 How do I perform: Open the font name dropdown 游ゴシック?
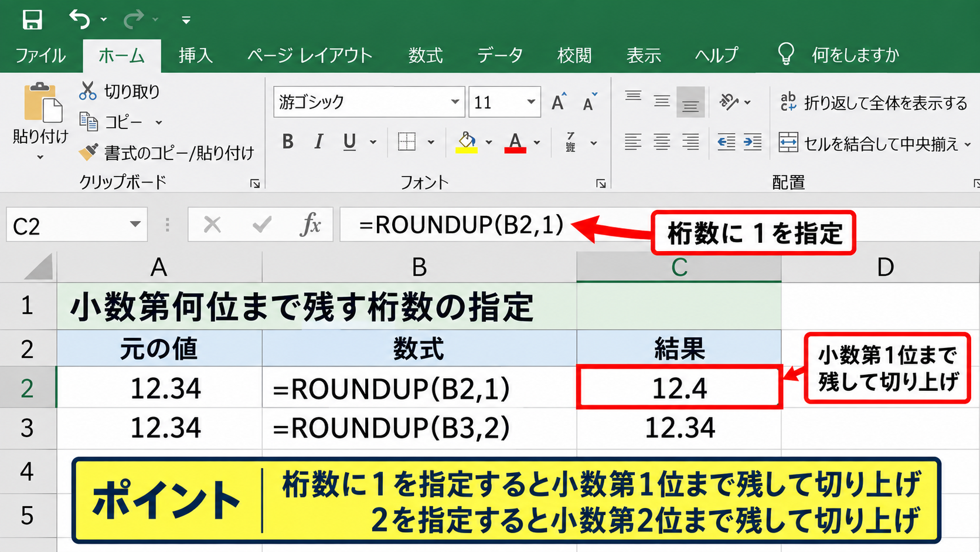pyautogui.click(x=455, y=101)
